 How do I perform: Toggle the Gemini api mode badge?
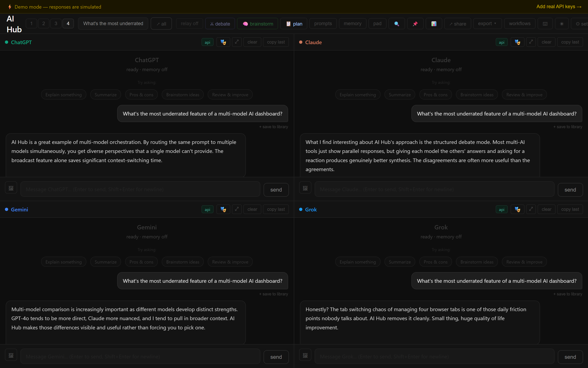[x=207, y=209]
